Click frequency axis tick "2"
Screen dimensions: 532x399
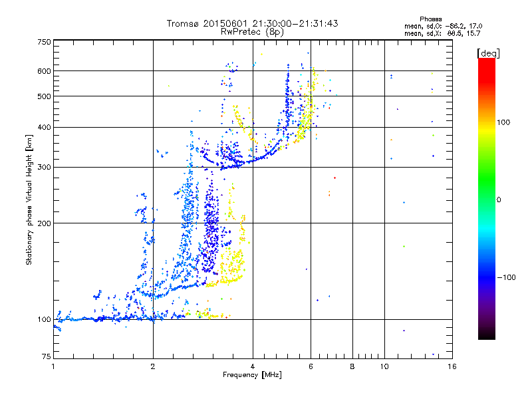point(153,366)
